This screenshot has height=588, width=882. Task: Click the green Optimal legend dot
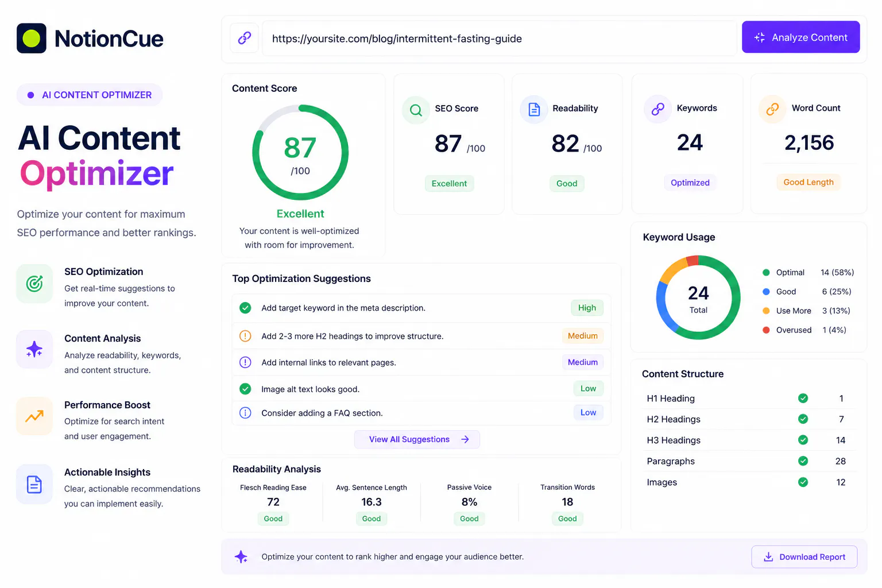[766, 273]
